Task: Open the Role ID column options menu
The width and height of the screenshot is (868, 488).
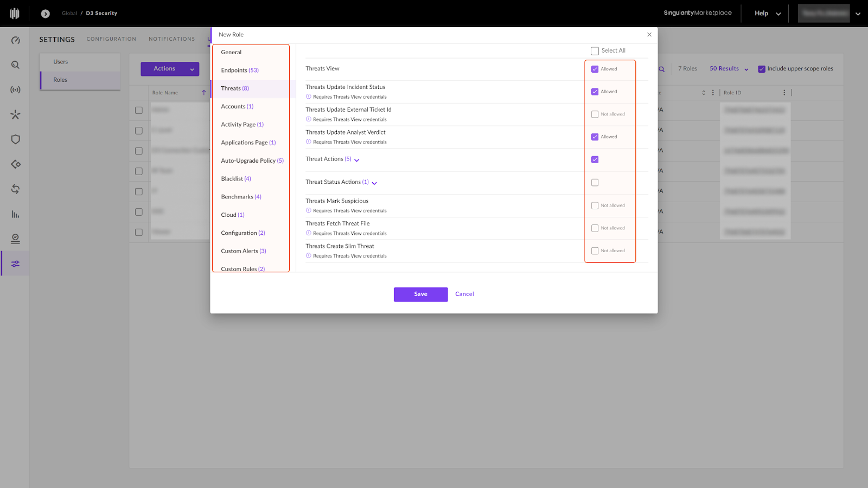Action: coord(784,93)
